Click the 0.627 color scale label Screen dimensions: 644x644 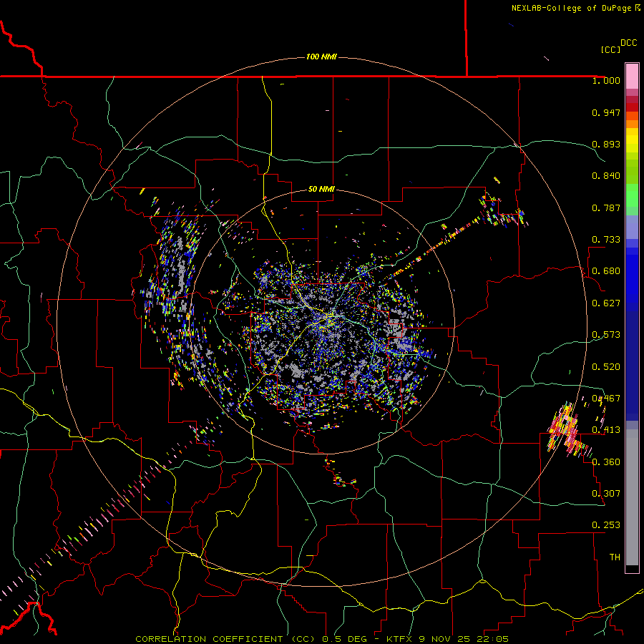(606, 303)
